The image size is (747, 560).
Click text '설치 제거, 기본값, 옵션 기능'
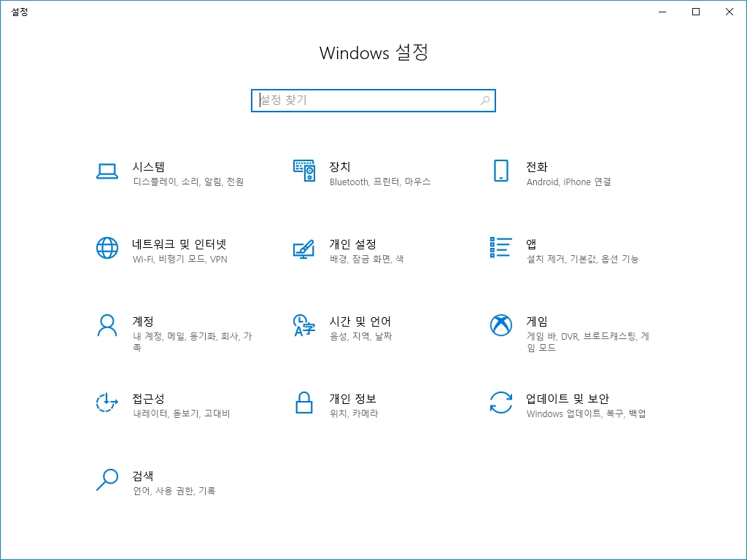pos(582,259)
